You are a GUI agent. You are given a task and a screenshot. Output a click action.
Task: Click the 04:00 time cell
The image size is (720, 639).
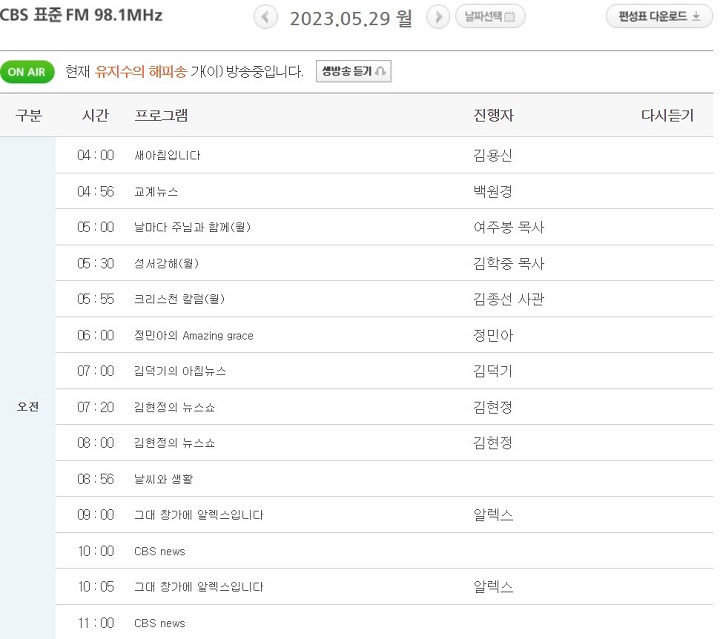(96, 155)
